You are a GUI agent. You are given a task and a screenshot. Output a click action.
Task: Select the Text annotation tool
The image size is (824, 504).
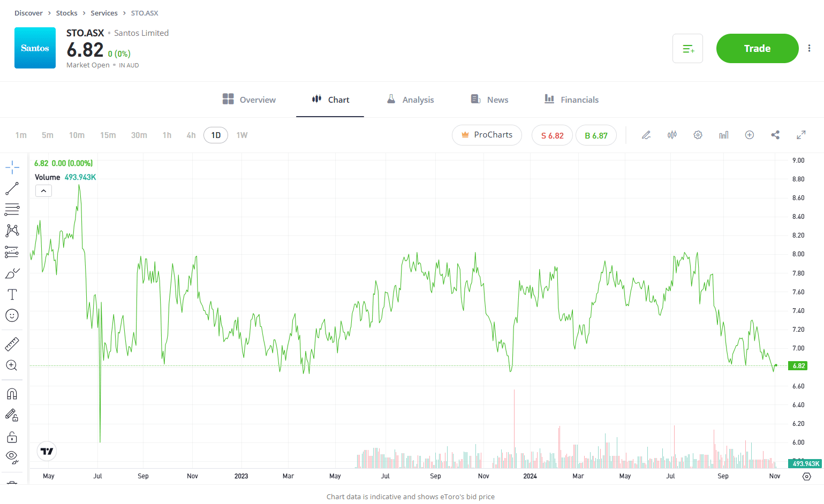(x=12, y=294)
